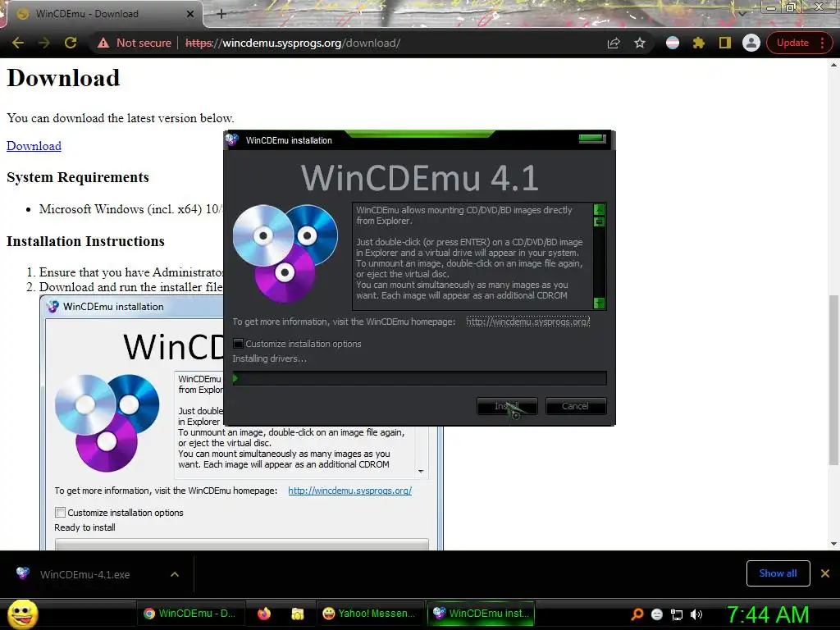Go back with the browser back arrow
This screenshot has width=840, height=630.
point(18,43)
